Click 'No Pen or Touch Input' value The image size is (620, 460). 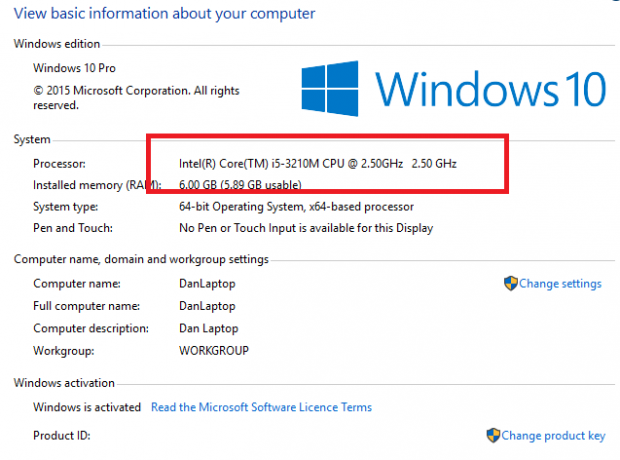pyautogui.click(x=306, y=228)
